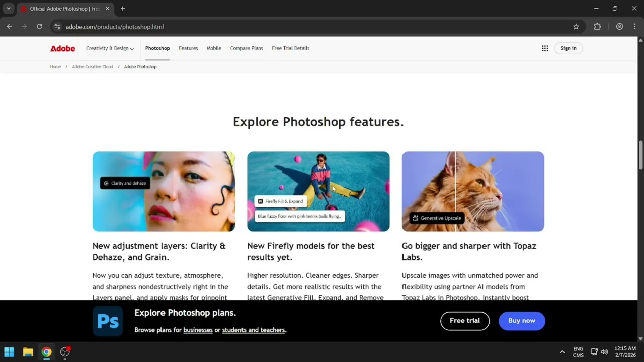This screenshot has width=644, height=362.
Task: Click the browser forward arrow
Action: tap(24, 27)
